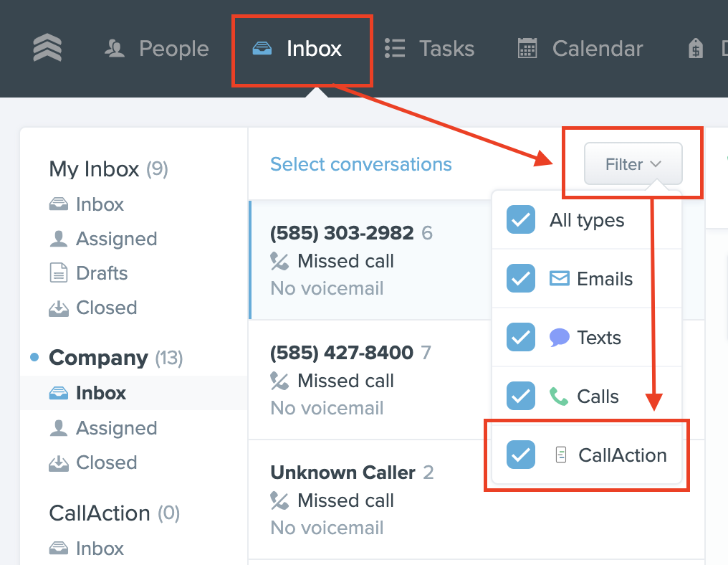Viewport: 728px width, 565px height.
Task: Click the CallAction document icon in filter menu
Action: point(561,455)
